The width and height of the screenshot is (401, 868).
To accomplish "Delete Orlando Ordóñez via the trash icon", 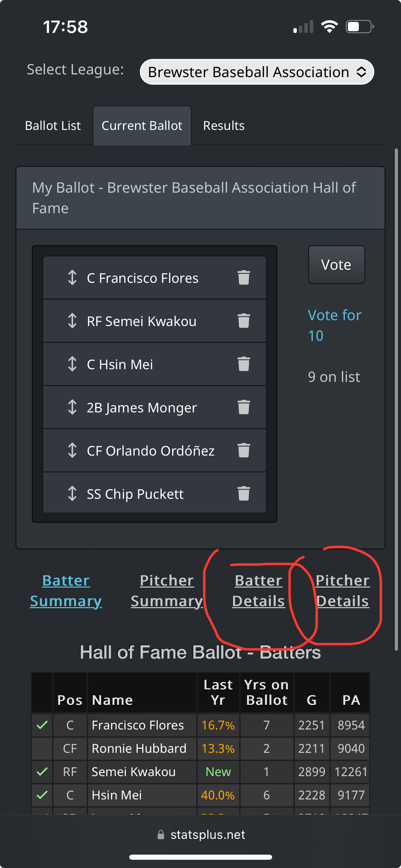I will [x=244, y=450].
